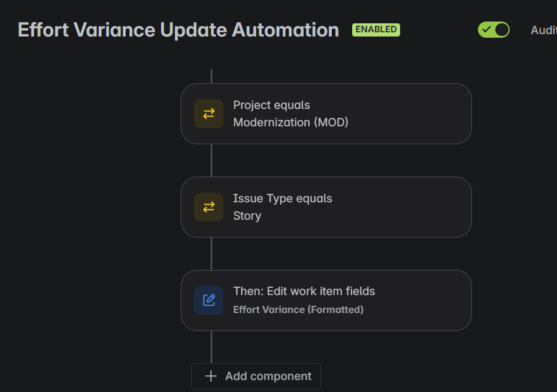The width and height of the screenshot is (557, 392).
Task: Click the blue edit pencil action icon
Action: [208, 300]
